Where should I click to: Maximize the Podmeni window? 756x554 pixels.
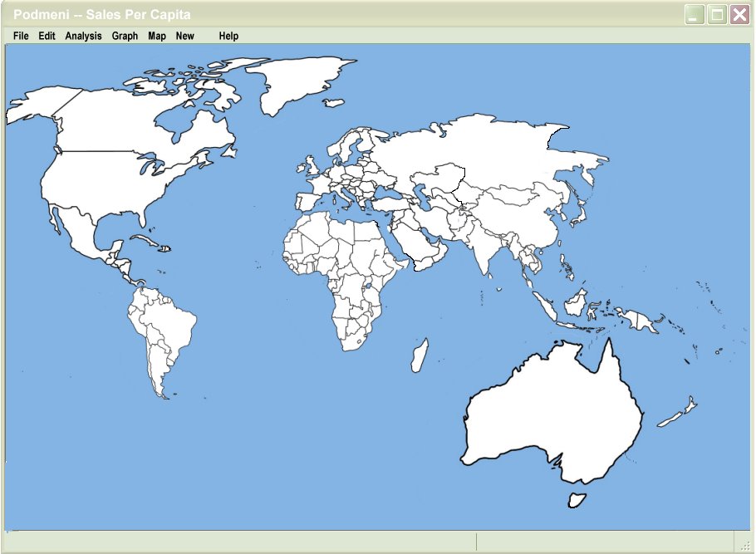click(x=717, y=14)
